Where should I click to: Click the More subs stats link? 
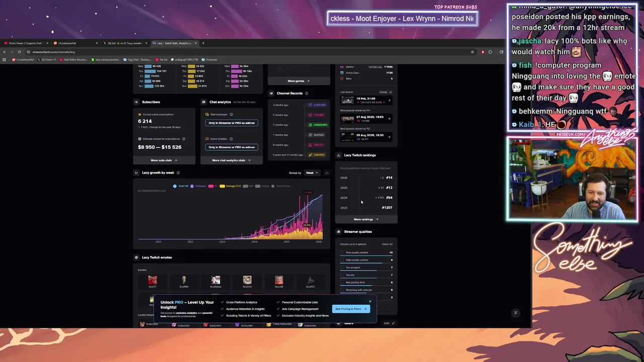(164, 160)
